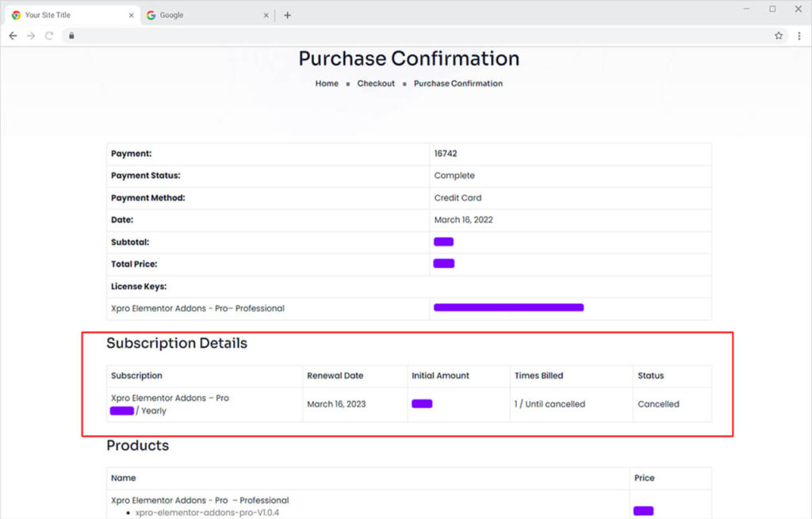
Task: Open the Chrome three-dot menu
Action: tap(799, 36)
